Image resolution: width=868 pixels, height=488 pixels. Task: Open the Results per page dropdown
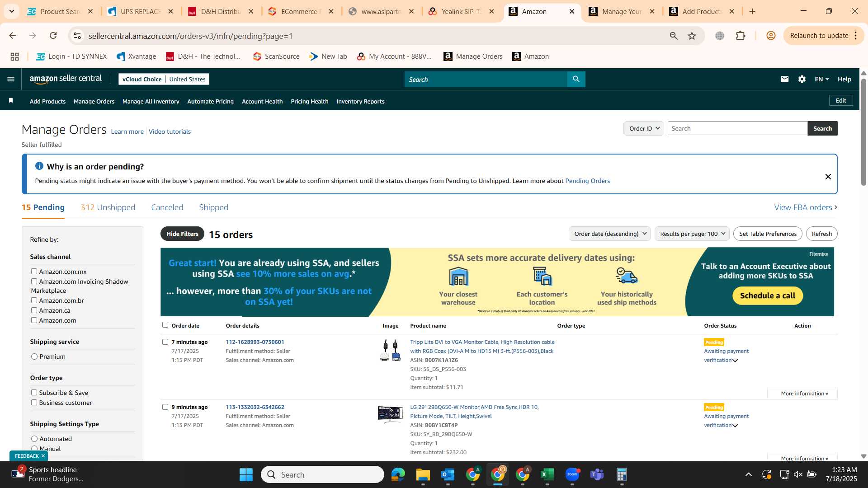pyautogui.click(x=692, y=234)
